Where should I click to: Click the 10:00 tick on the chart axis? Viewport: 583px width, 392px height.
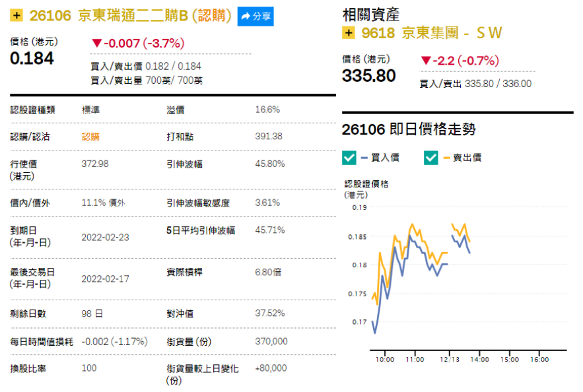click(384, 359)
